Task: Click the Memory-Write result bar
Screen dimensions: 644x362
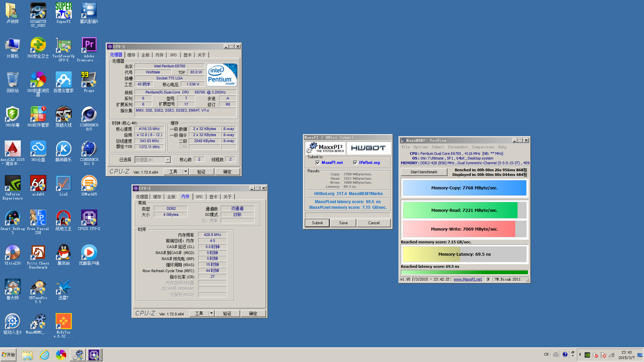Action: (x=464, y=229)
